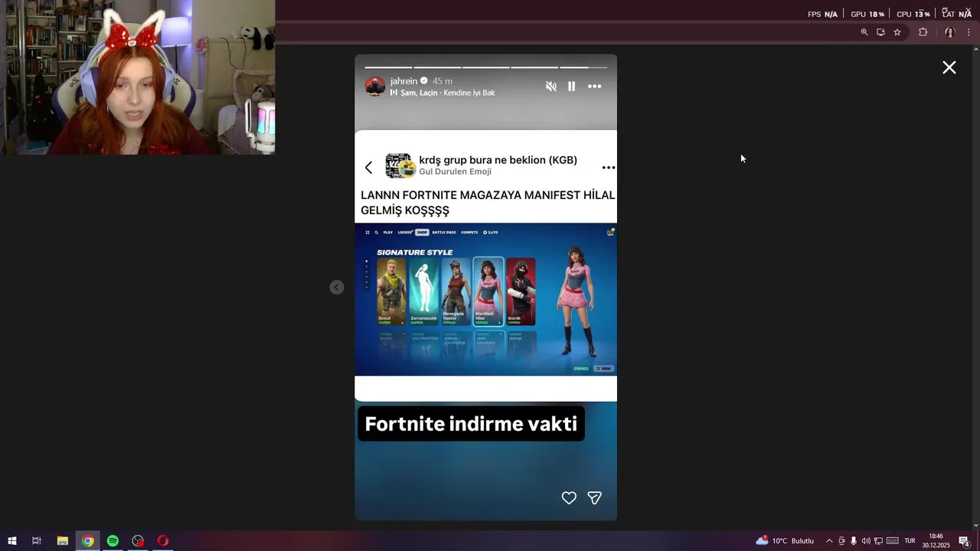The height and width of the screenshot is (551, 980).
Task: Show hidden system tray icons
Action: 828,541
